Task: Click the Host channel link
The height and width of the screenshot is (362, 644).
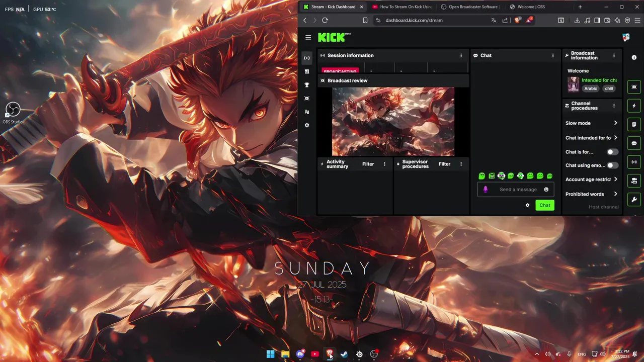Action: click(604, 207)
